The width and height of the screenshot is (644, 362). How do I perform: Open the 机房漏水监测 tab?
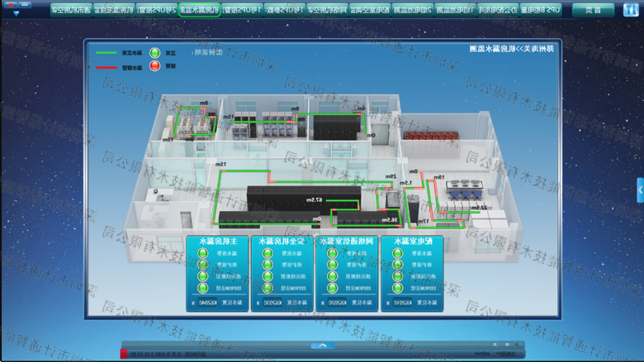[x=199, y=10]
